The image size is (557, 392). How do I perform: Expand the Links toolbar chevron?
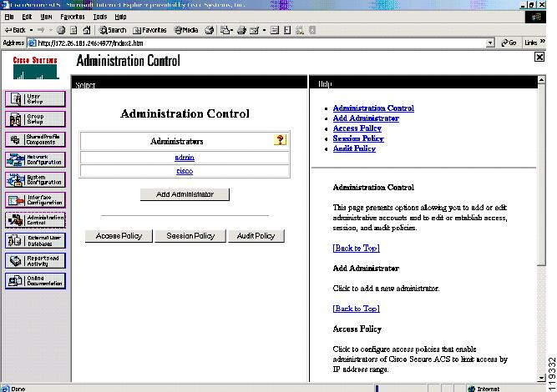pos(543,43)
